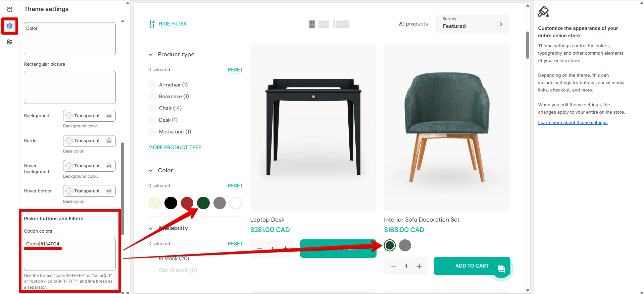
Task: Click Background color dynamic source icon
Action: coord(109,116)
